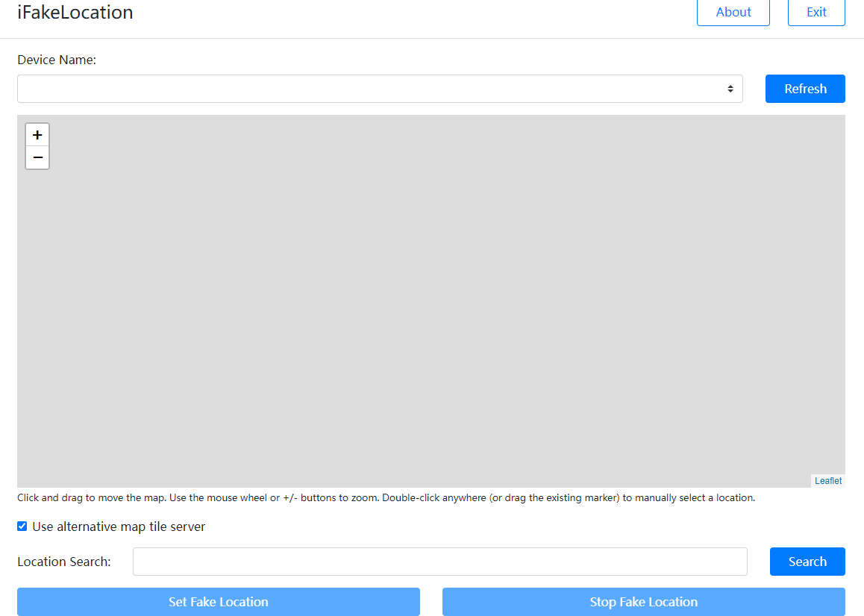
Task: Click Set Fake Location button
Action: [218, 602]
